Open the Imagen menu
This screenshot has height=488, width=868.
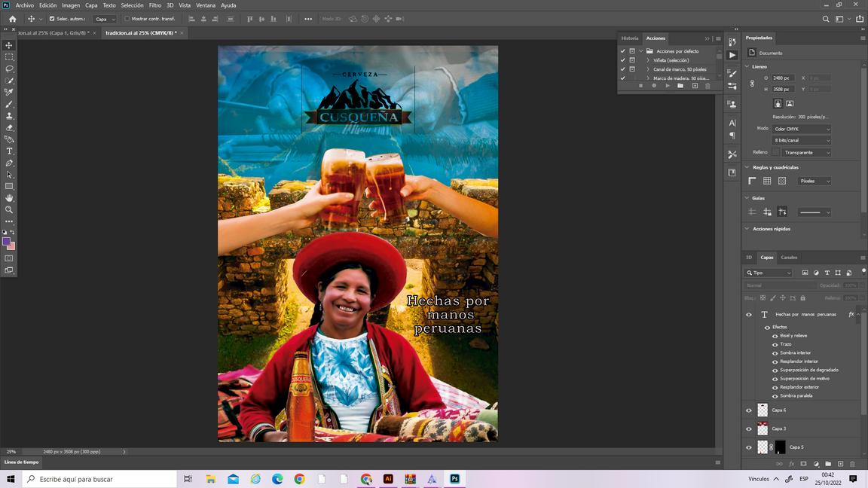pos(70,5)
